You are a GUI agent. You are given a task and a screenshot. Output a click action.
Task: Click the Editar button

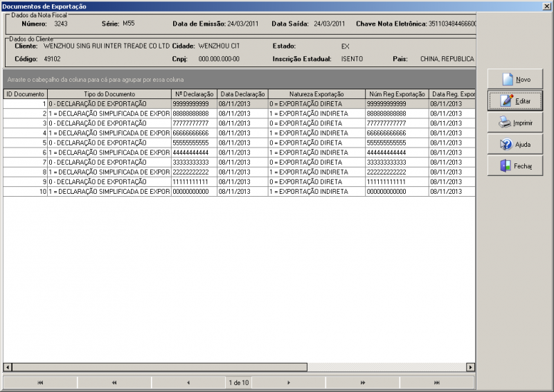[x=515, y=101]
